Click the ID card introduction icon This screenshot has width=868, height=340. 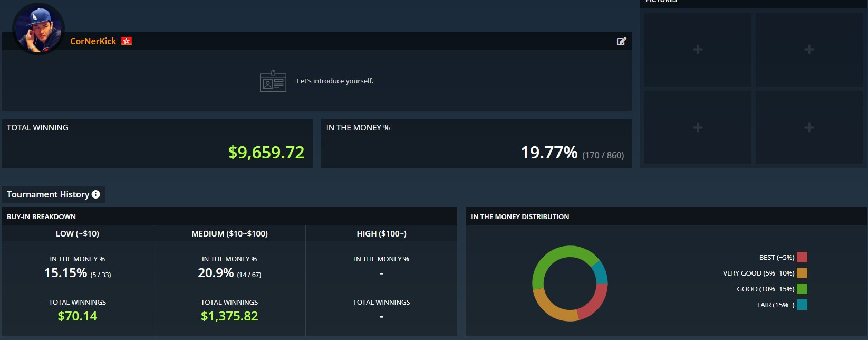pos(273,81)
